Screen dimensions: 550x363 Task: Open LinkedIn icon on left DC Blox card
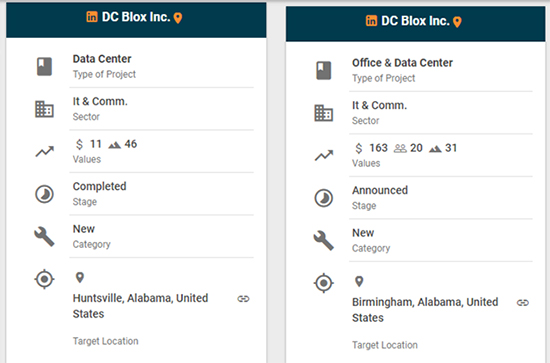(x=92, y=16)
